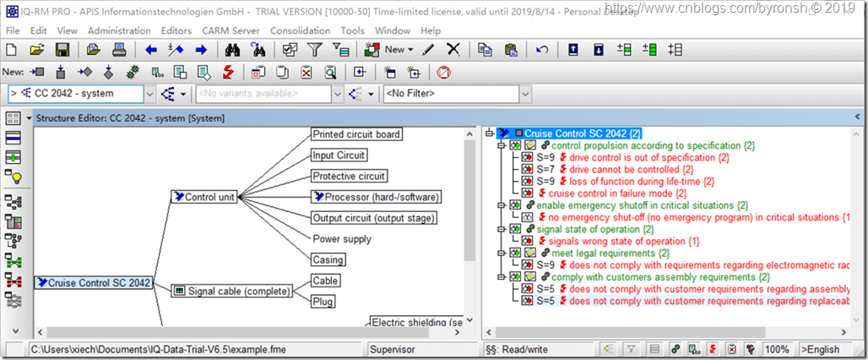Screen dimensions: 868x360
Task: Click the undo arrow icon
Action: (542, 49)
